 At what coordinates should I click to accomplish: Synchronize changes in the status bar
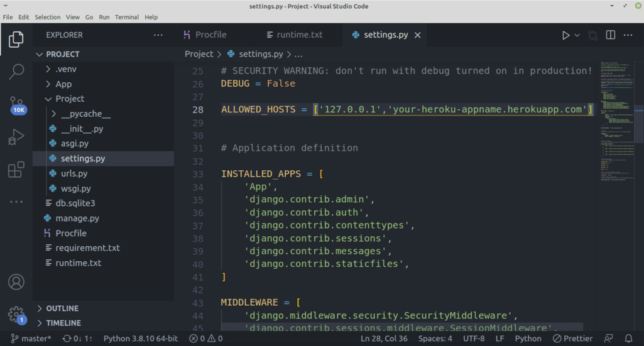tap(77, 338)
